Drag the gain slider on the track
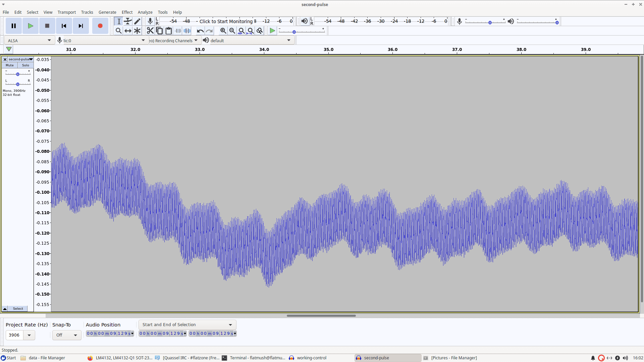The height and width of the screenshot is (362, 644). point(18,74)
